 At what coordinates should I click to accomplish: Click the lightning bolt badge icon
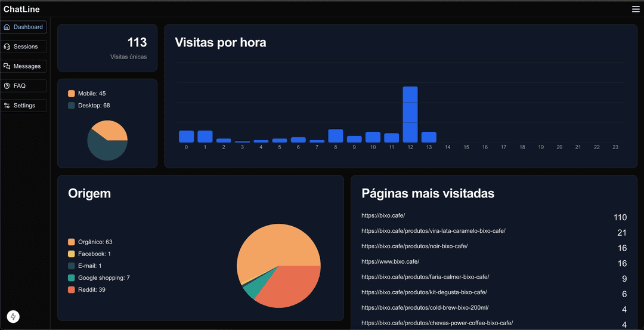tap(13, 317)
